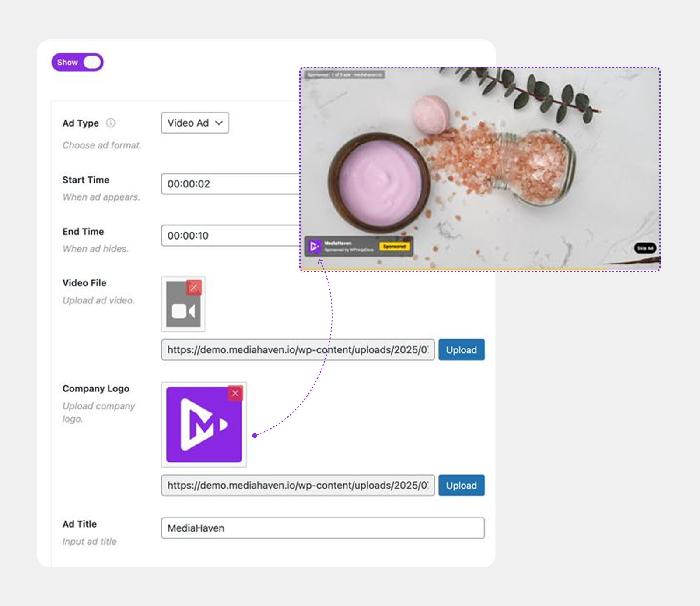Viewport: 700px width, 606px height.
Task: Click the small MediaHaven logo in ad overlay
Action: [x=314, y=247]
